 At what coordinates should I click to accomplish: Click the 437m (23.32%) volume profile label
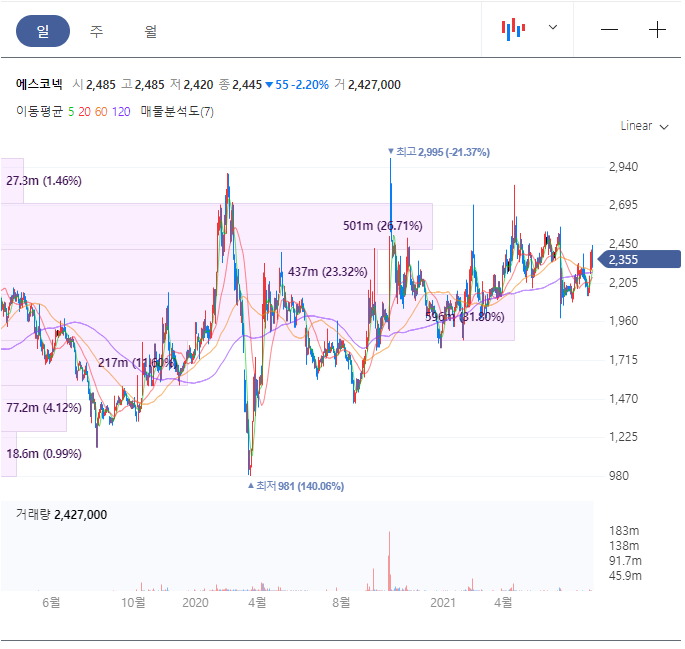[328, 272]
